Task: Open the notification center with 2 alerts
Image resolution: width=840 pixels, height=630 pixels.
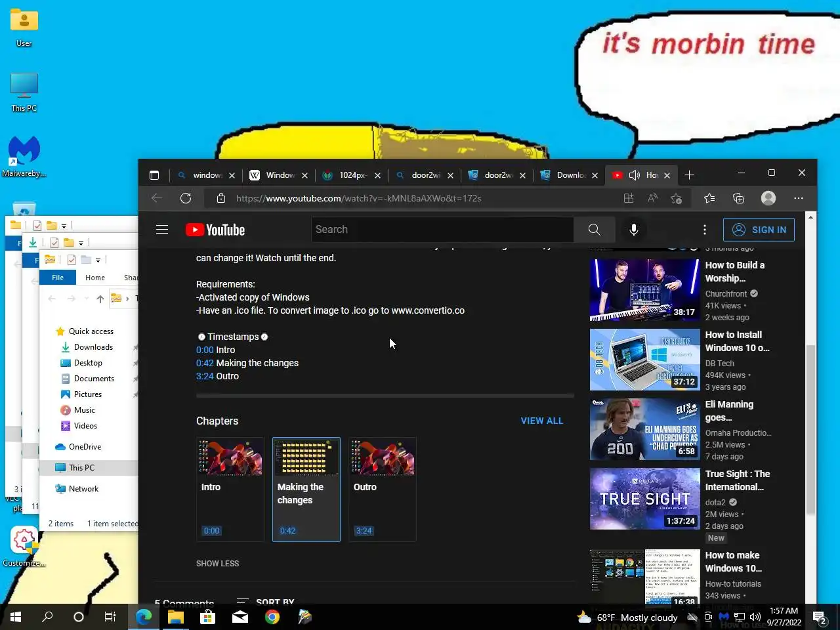Action: (x=820, y=617)
